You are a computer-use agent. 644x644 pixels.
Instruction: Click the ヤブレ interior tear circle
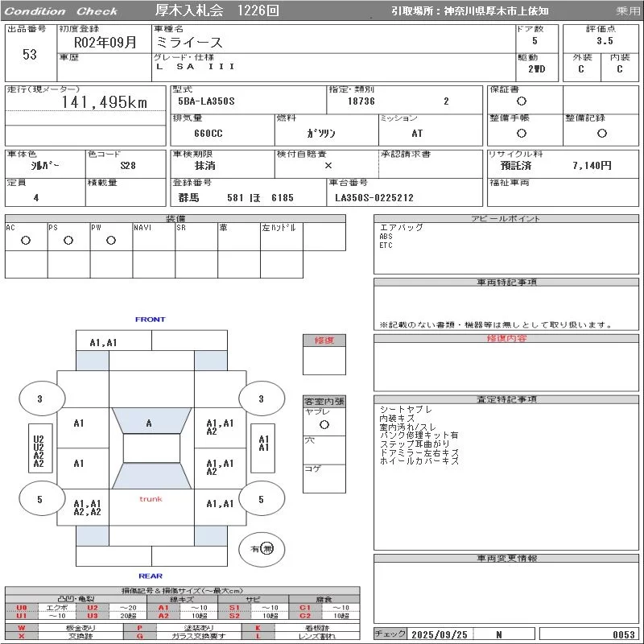(x=324, y=423)
